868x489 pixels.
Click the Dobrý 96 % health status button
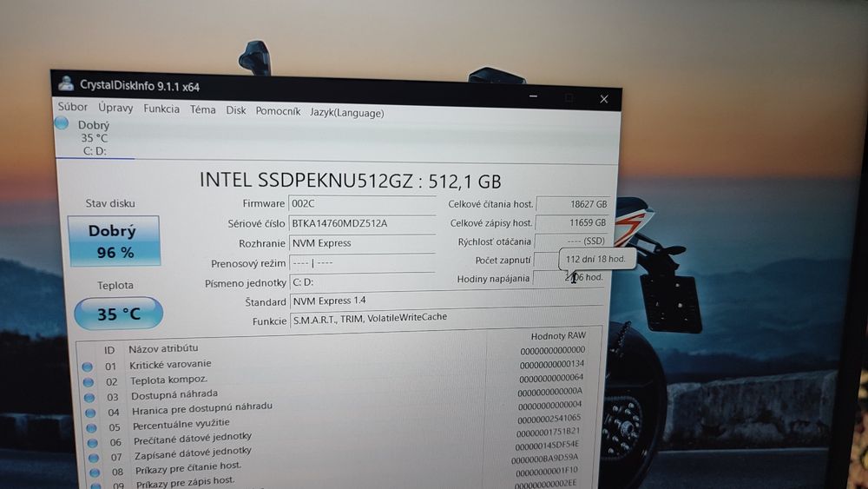tap(114, 241)
